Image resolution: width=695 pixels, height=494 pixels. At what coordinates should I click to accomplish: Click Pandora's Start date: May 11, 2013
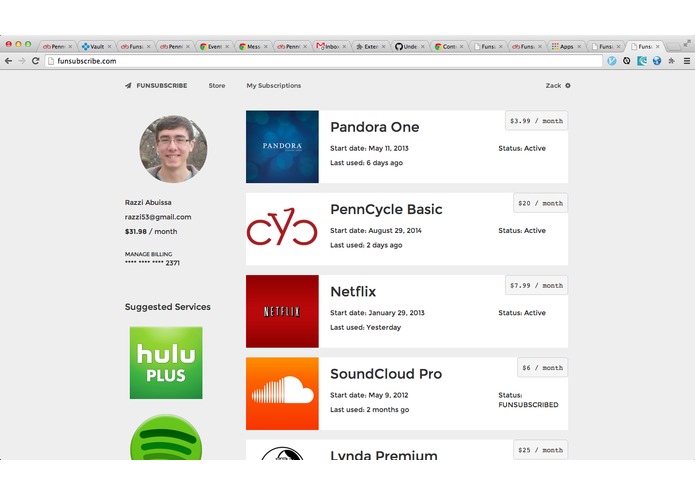click(x=369, y=148)
